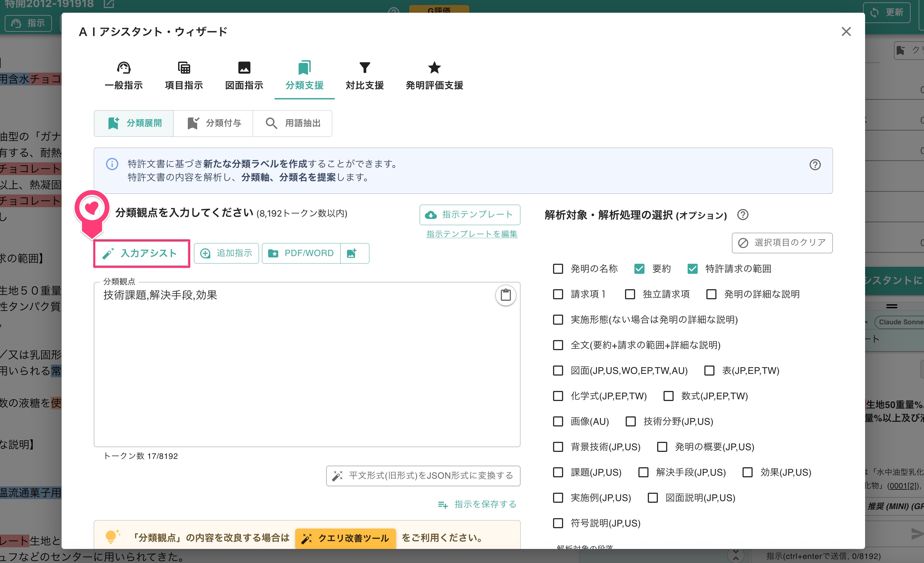Image resolution: width=924 pixels, height=563 pixels.
Task: Click the send arrow icon in background chat
Action: (917, 534)
